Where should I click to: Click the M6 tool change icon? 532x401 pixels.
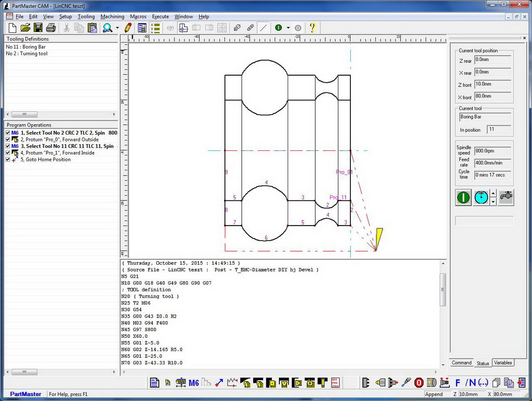click(194, 383)
